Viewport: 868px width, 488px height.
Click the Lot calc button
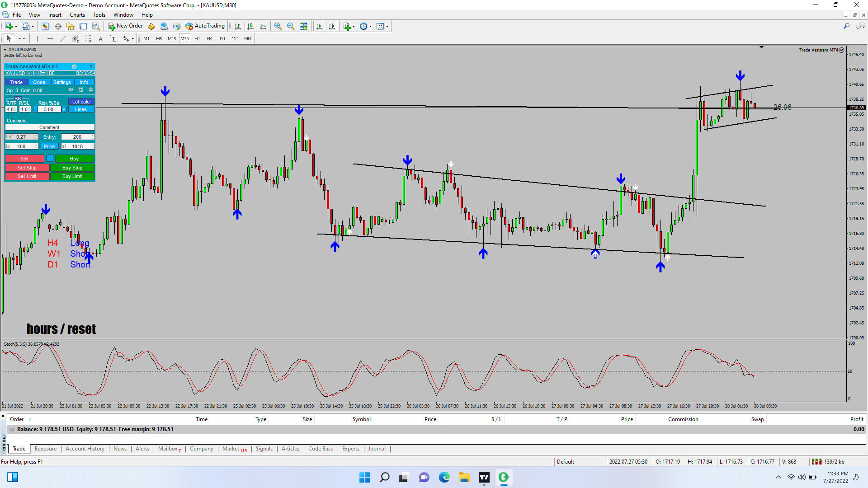pyautogui.click(x=81, y=102)
